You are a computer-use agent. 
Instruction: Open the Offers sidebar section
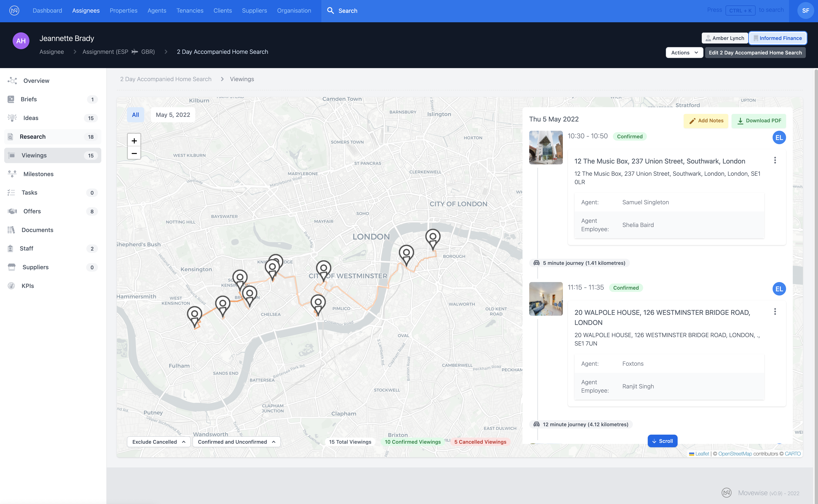click(32, 211)
